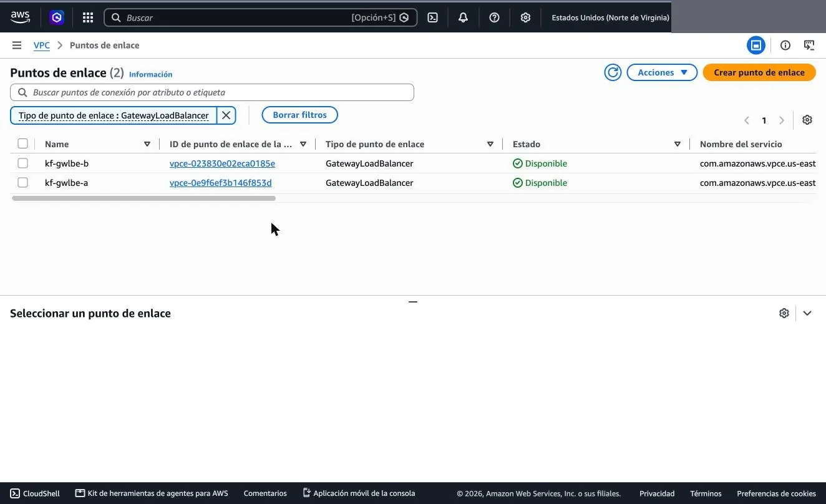Open the services grid menu icon

[88, 17]
